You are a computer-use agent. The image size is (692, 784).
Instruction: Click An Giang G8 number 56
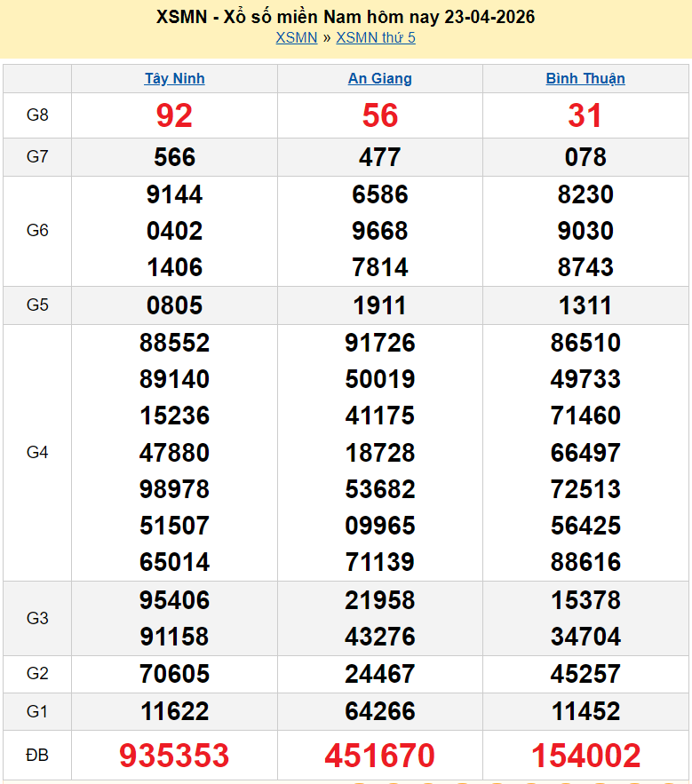pos(379,115)
